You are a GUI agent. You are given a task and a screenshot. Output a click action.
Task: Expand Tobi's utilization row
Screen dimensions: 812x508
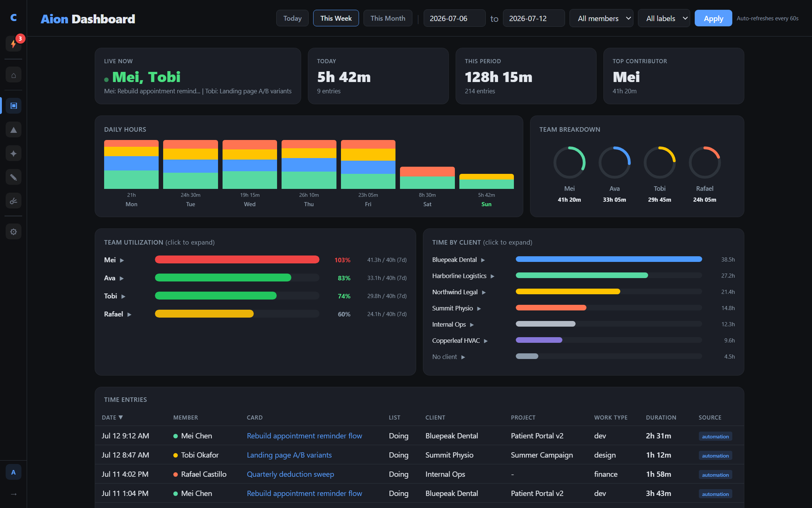point(255,296)
